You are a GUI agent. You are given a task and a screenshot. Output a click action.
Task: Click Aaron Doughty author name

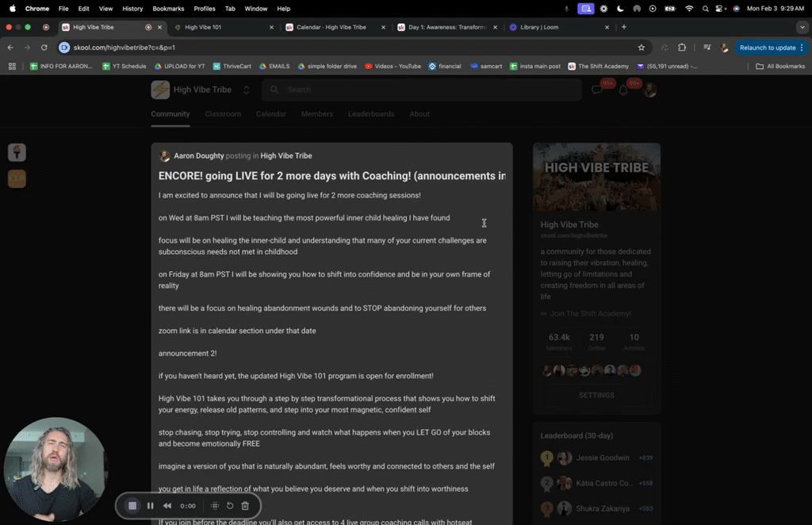coord(199,156)
